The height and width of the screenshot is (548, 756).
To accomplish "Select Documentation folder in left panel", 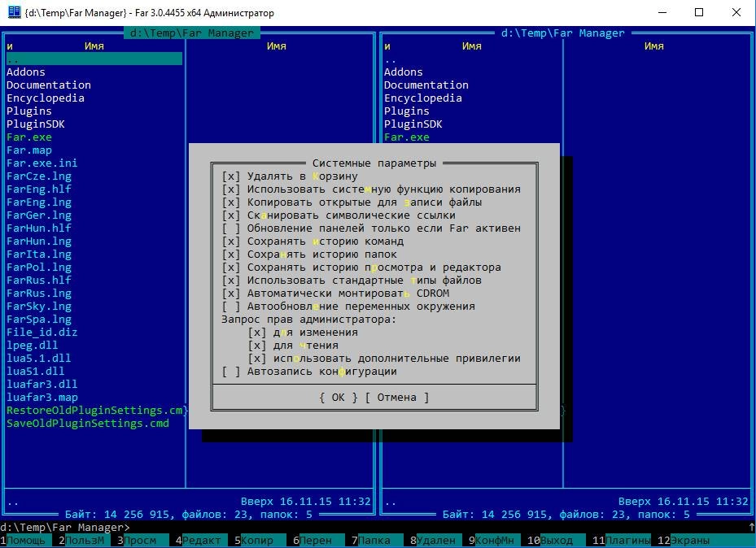I will point(49,85).
